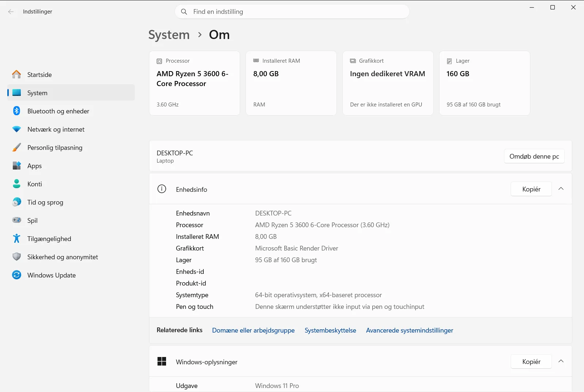The image size is (584, 392).
Task: Click the Sikkerhed og anonymitet shield icon
Action: point(16,257)
